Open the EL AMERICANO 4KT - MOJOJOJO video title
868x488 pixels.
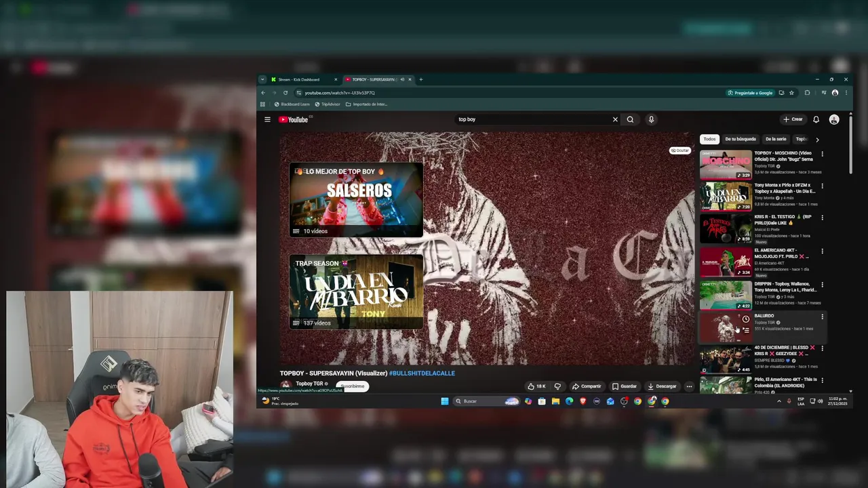[781, 253]
